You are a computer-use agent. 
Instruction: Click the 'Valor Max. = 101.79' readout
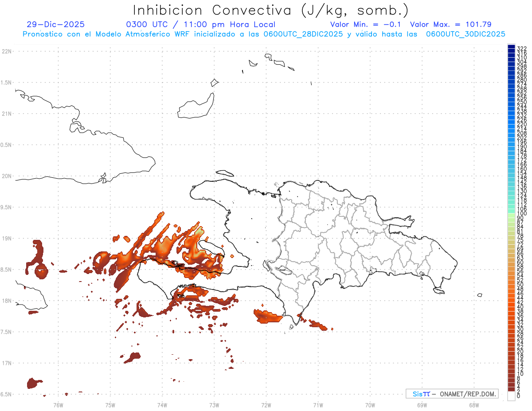pos(451,25)
